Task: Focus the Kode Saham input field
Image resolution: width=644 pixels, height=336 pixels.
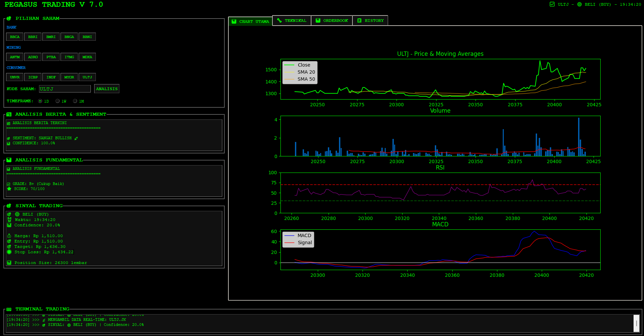Action: pos(65,89)
